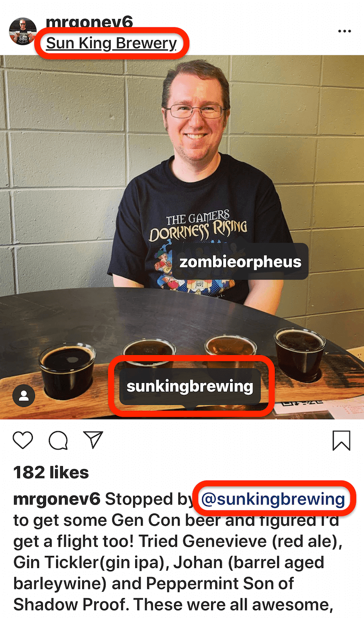Save the post using the bookmark icon
The height and width of the screenshot is (618, 364).
click(x=341, y=440)
